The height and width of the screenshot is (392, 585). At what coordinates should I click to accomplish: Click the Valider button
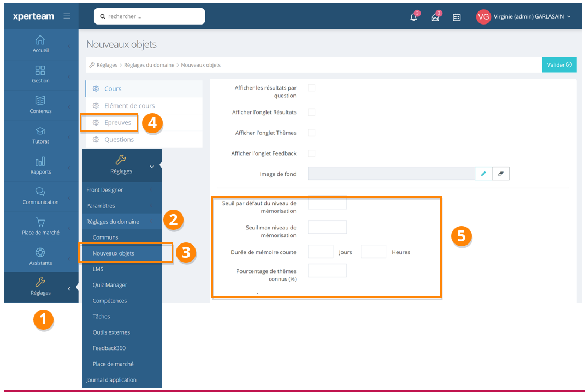pos(559,64)
